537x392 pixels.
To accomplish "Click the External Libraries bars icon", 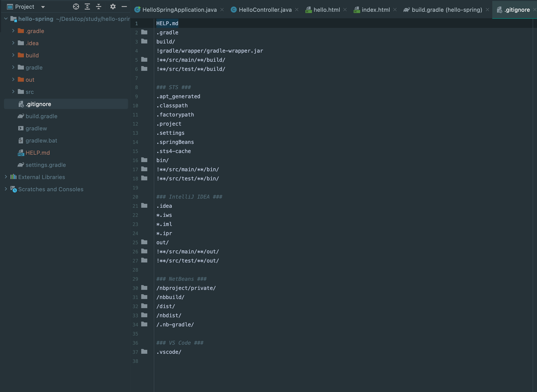I will [13, 177].
